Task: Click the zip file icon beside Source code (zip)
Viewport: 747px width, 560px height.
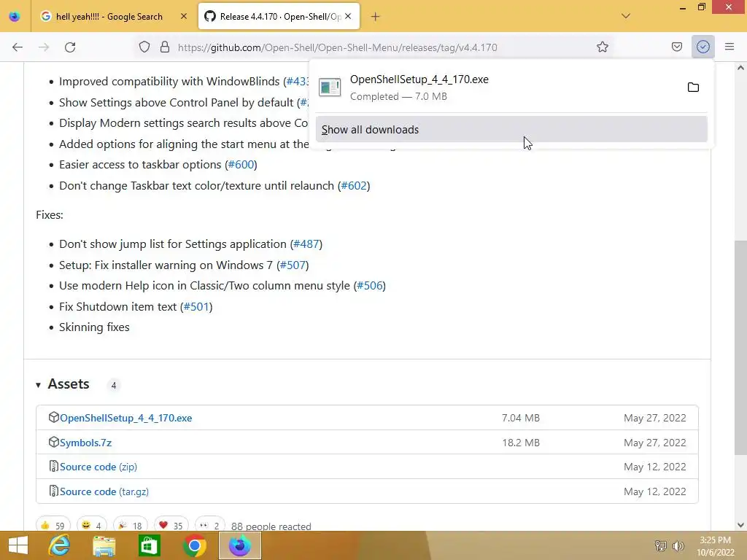Action: (53, 467)
